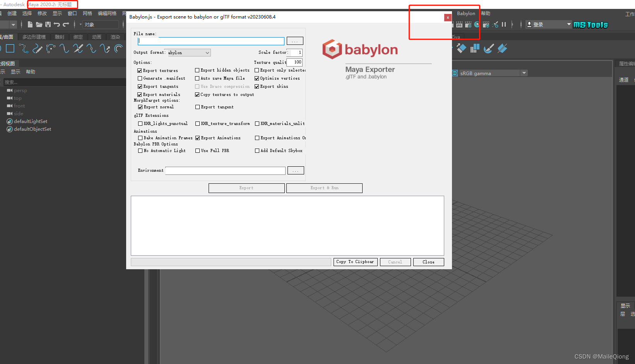Enable KHR_lights_punctual extension checkbox
635x364 pixels.
(140, 124)
